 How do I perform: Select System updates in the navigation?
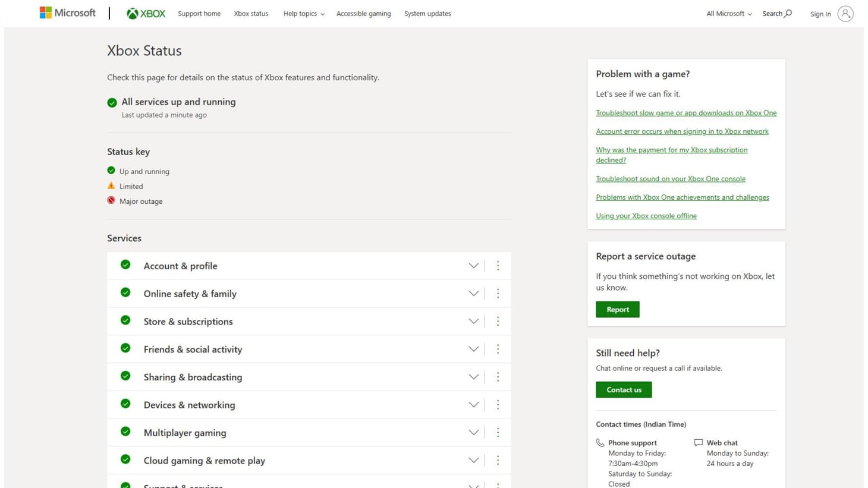point(427,13)
